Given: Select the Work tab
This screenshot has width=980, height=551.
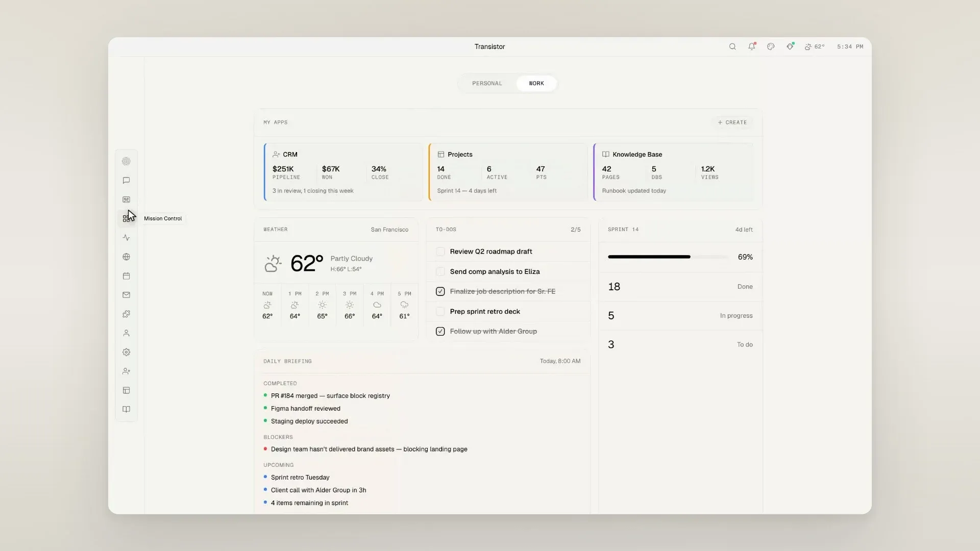Looking at the screenshot, I should (x=536, y=83).
